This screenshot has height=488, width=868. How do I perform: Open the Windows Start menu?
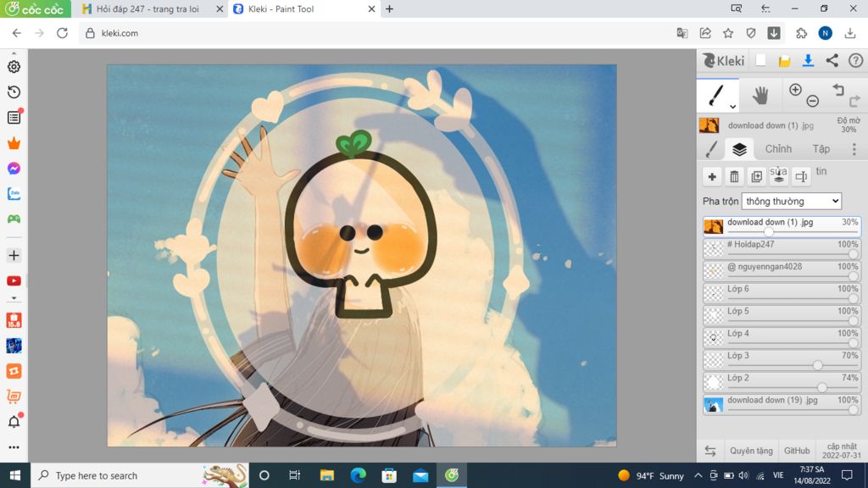pyautogui.click(x=15, y=475)
